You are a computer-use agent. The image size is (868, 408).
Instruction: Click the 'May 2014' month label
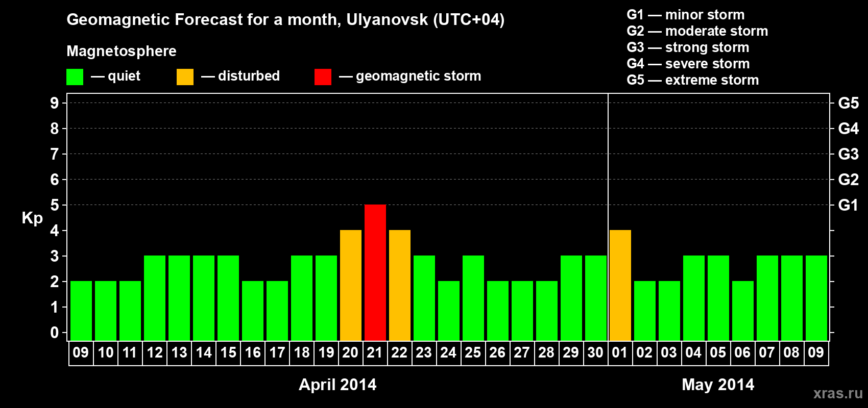pyautogui.click(x=718, y=385)
